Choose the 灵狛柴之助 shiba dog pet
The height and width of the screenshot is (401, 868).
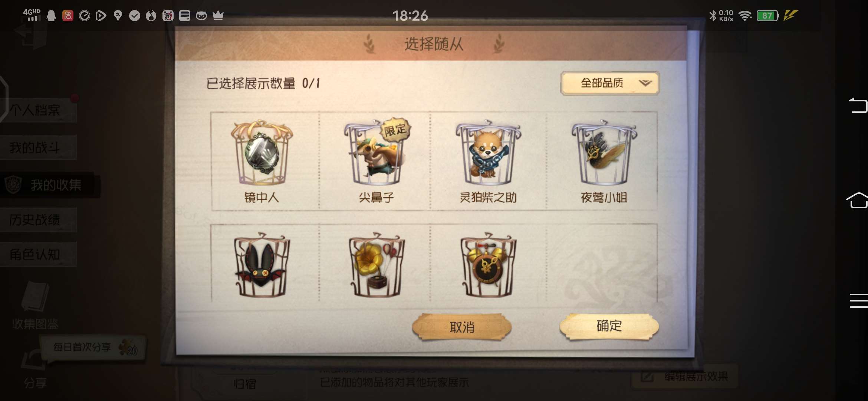click(x=488, y=152)
